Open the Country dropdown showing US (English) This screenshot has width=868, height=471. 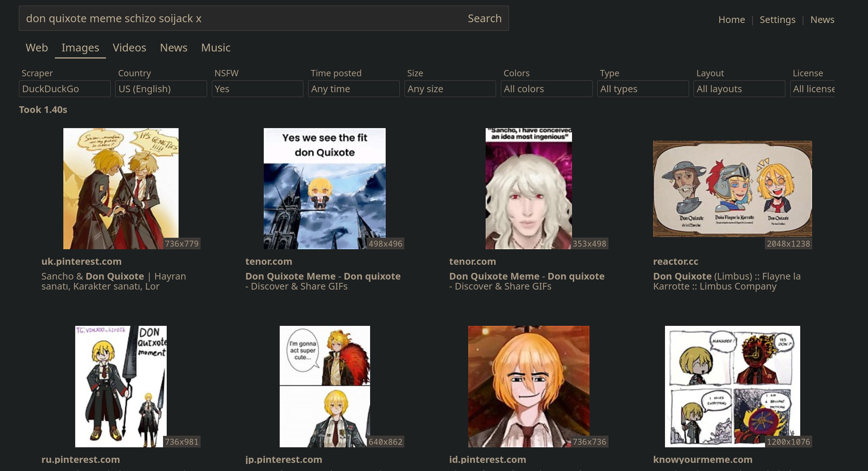161,89
